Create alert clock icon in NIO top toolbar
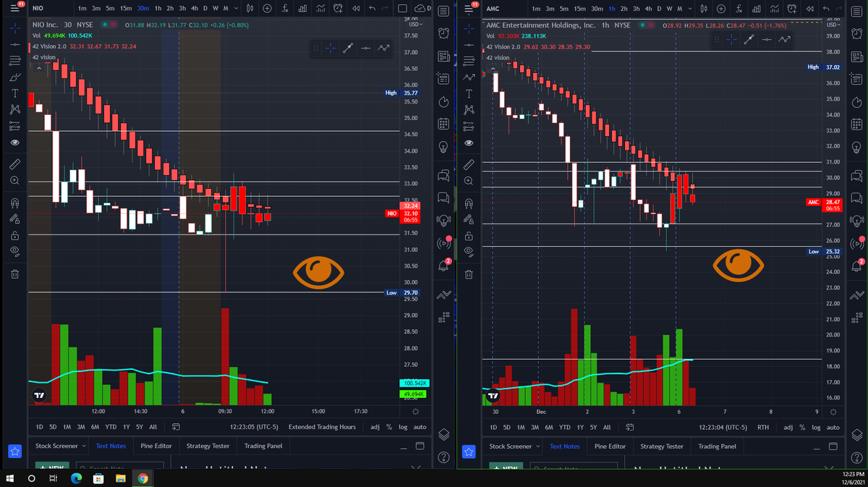Viewport: 868px width, 487px height. [x=337, y=8]
